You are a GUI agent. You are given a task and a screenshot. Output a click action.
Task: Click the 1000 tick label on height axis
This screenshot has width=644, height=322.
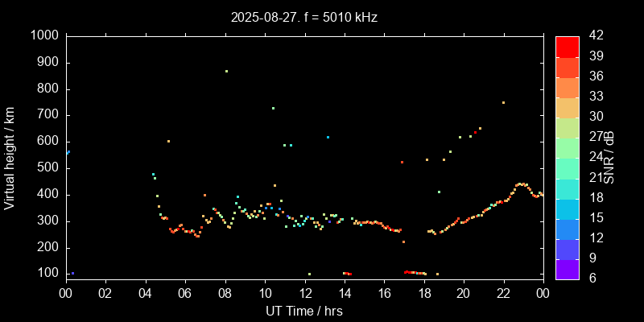(44, 35)
